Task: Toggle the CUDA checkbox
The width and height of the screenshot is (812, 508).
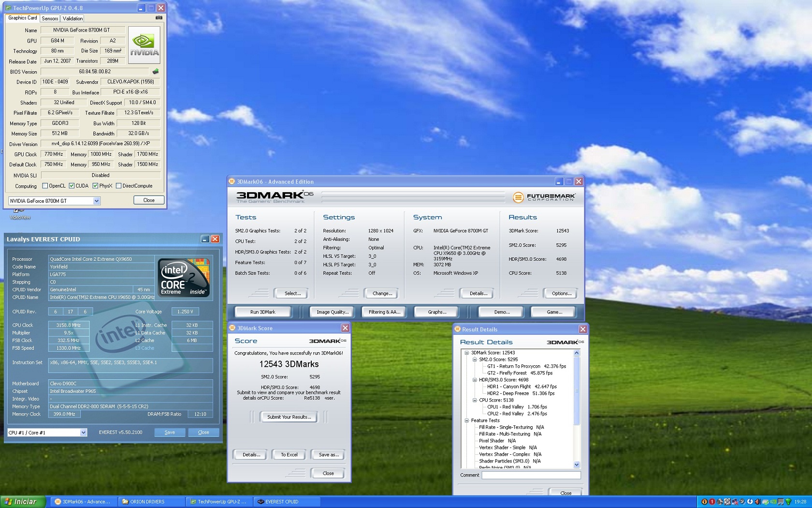Action: [72, 186]
